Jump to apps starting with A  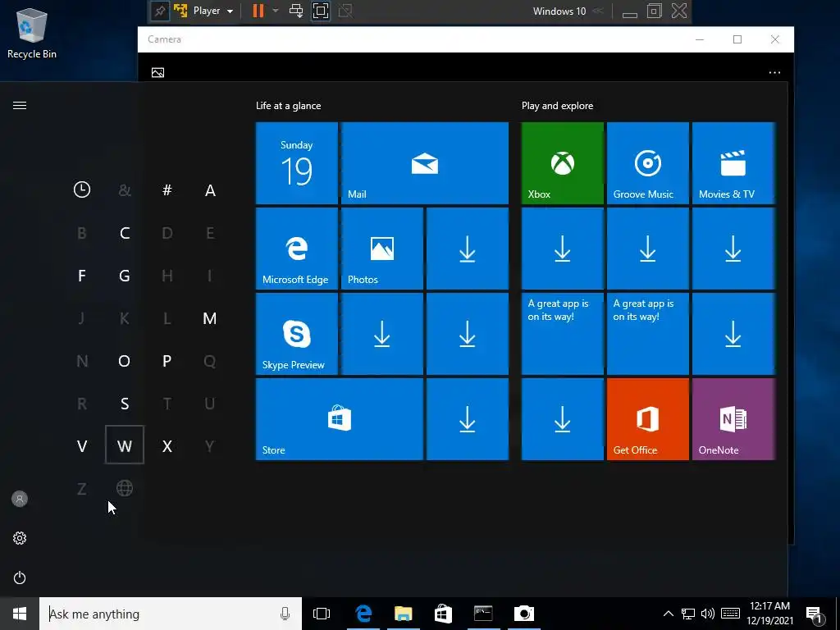[210, 189]
